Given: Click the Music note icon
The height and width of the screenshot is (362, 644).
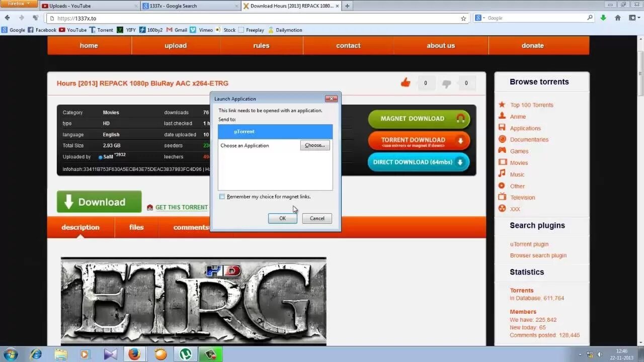Looking at the screenshot, I should [502, 173].
